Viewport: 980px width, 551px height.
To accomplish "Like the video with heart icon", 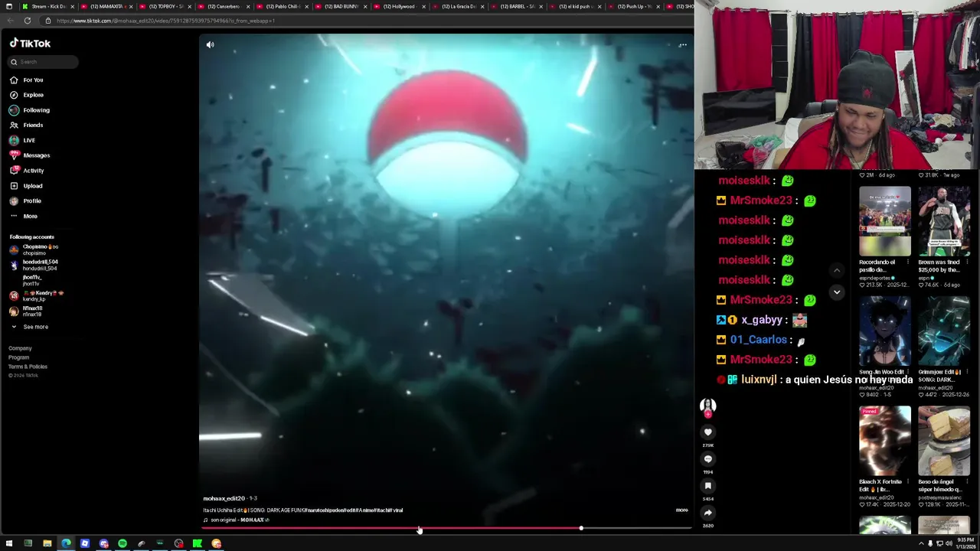I will click(x=708, y=432).
